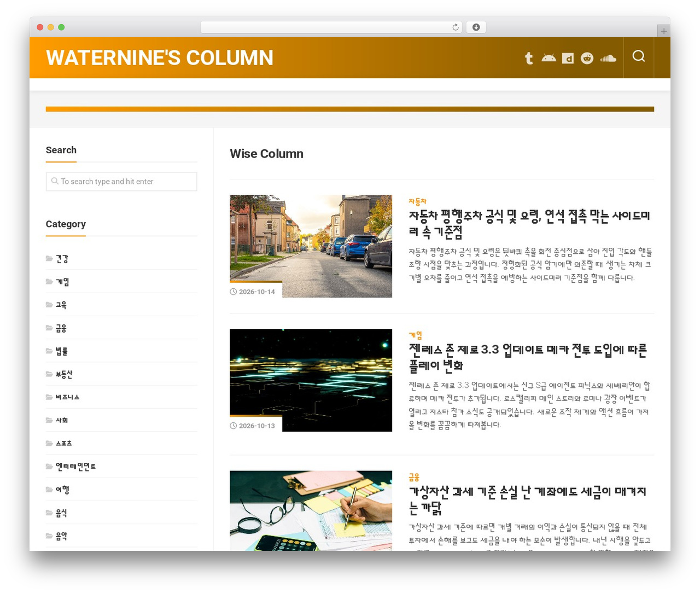Screen dimensions: 700x593
Task: Open the glowing neon grid thumbnail
Action: [311, 380]
